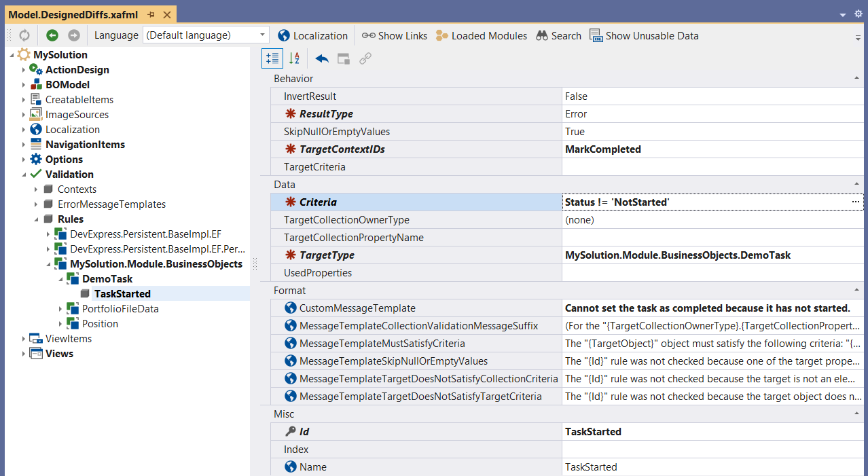The width and height of the screenshot is (868, 476).
Task: Click the MySolution.Module.BusinessObjects node
Action: (x=156, y=264)
